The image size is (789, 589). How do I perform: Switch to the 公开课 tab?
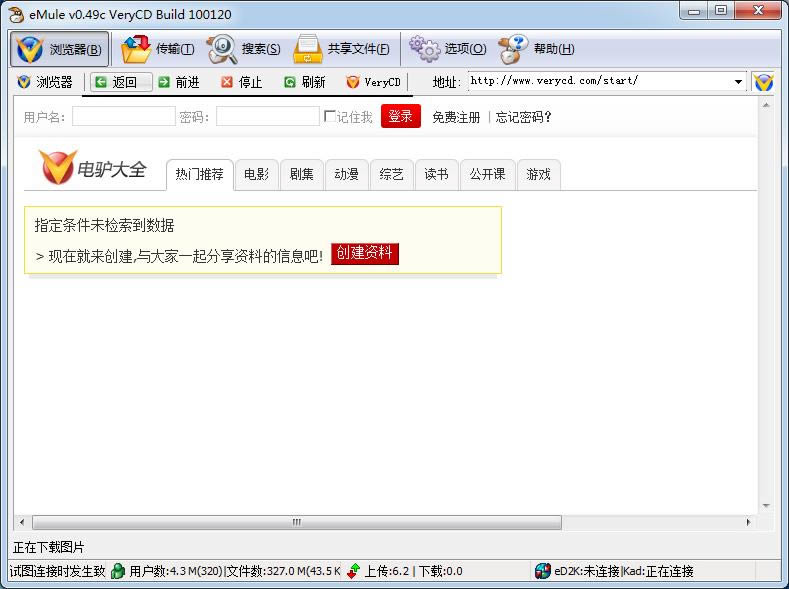pos(488,175)
